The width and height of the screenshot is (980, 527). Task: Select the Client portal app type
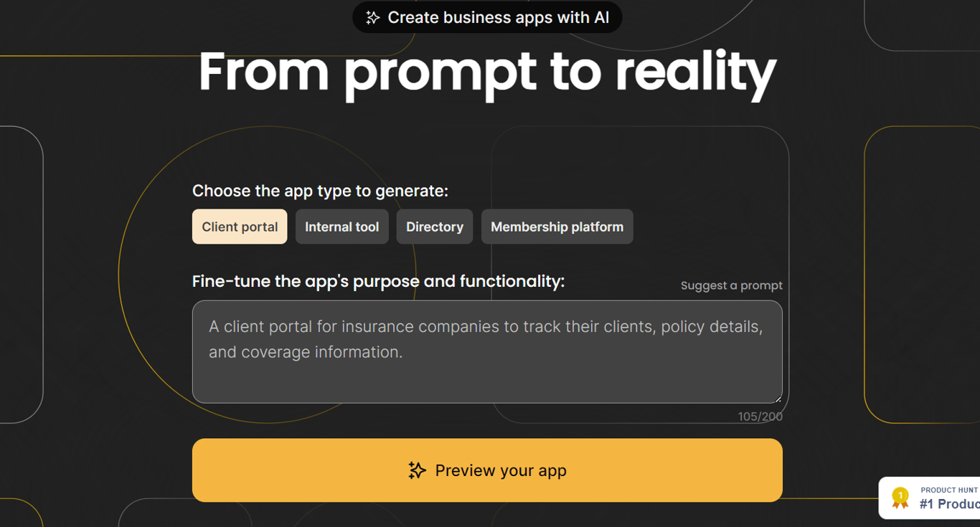pos(240,227)
